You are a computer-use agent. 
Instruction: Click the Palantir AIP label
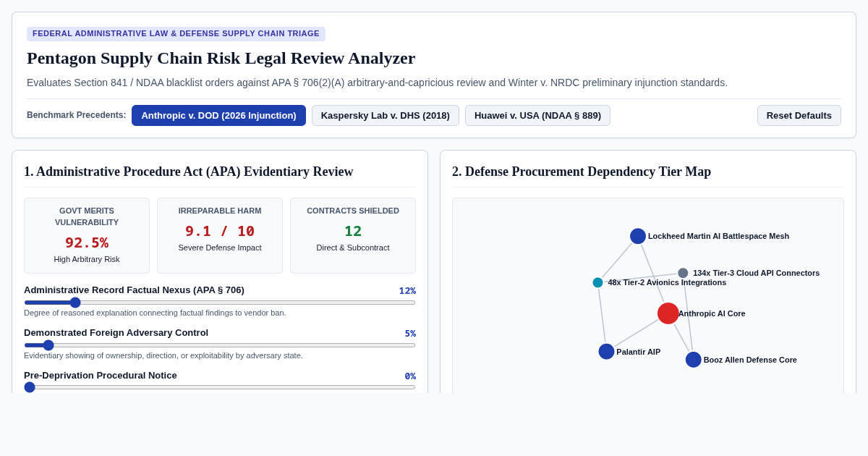tap(639, 352)
